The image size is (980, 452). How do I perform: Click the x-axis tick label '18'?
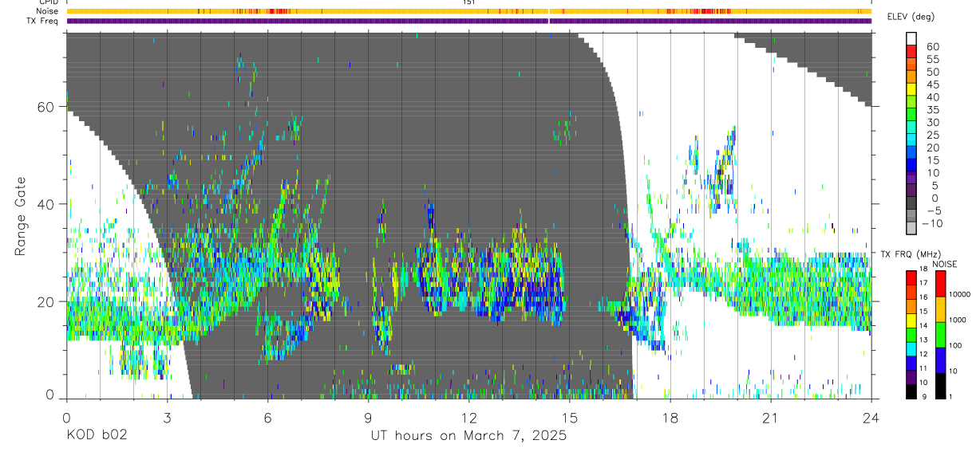click(x=670, y=417)
